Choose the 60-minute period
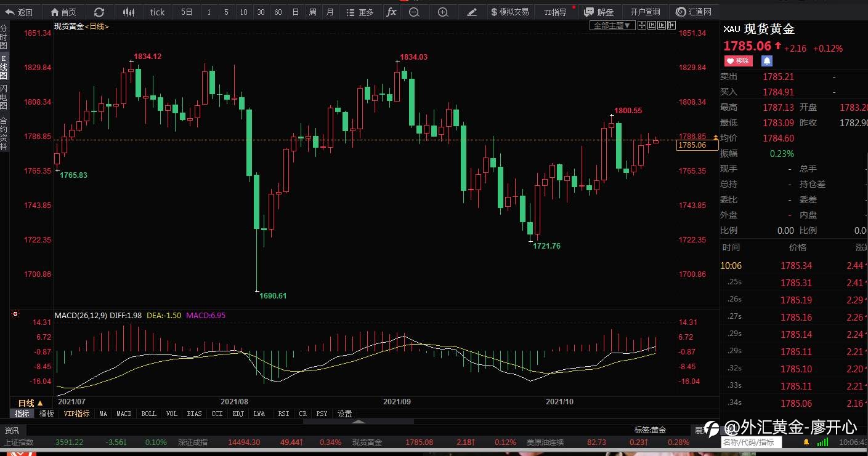Image resolution: width=868 pixels, height=456 pixels. click(278, 12)
